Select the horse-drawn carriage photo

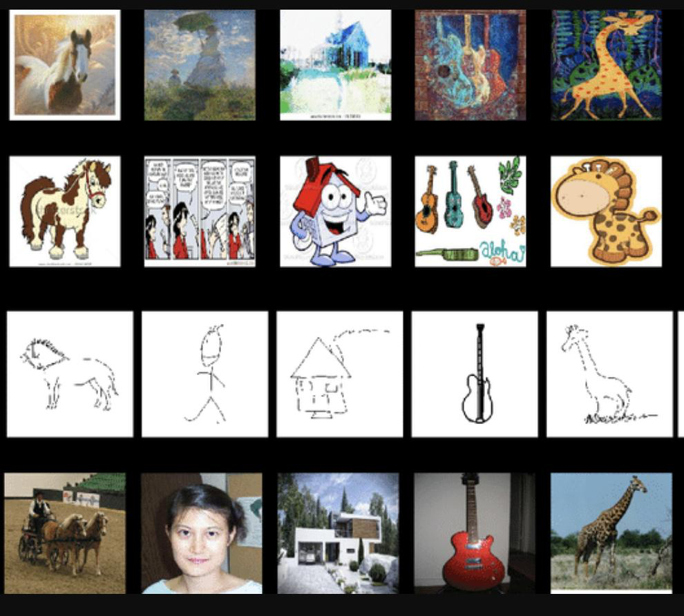[65, 533]
